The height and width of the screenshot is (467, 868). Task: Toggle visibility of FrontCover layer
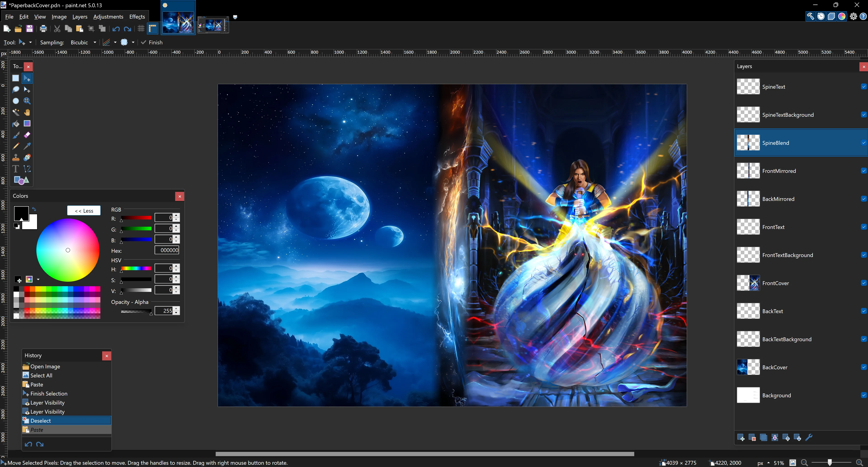[864, 283]
